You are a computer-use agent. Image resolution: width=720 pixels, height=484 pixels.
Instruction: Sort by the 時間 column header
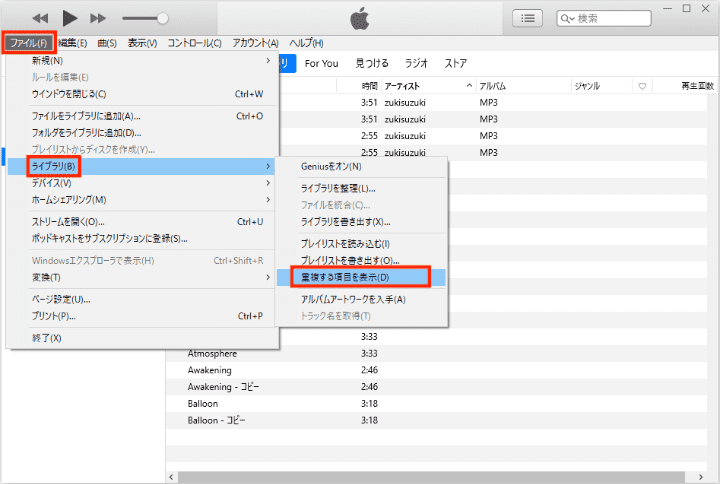coord(360,86)
